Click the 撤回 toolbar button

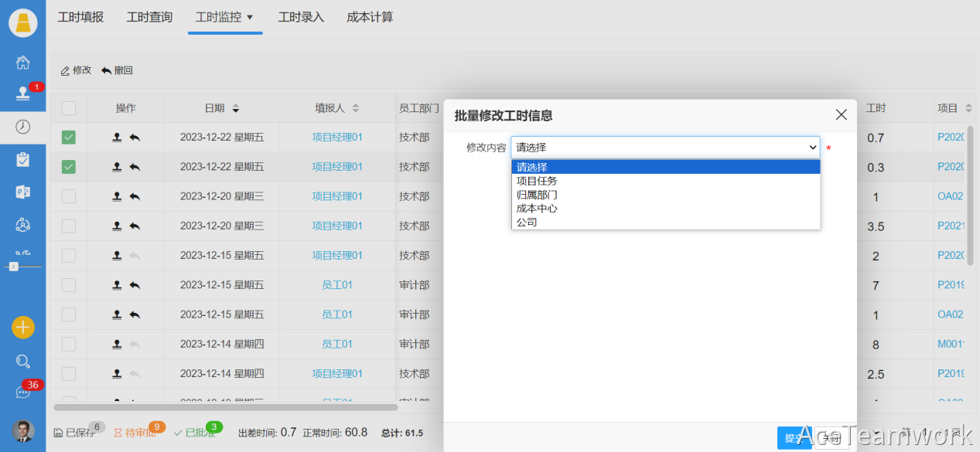click(x=118, y=70)
